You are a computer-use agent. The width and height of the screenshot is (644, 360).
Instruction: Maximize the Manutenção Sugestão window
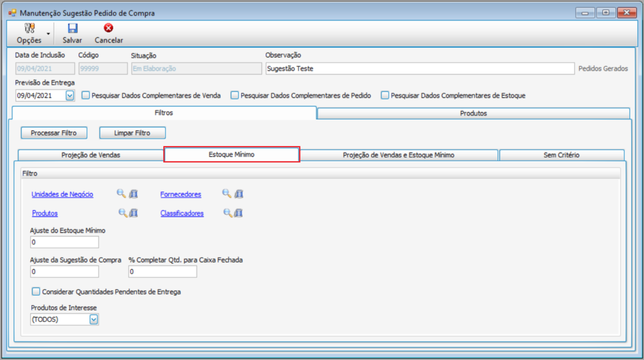point(606,13)
